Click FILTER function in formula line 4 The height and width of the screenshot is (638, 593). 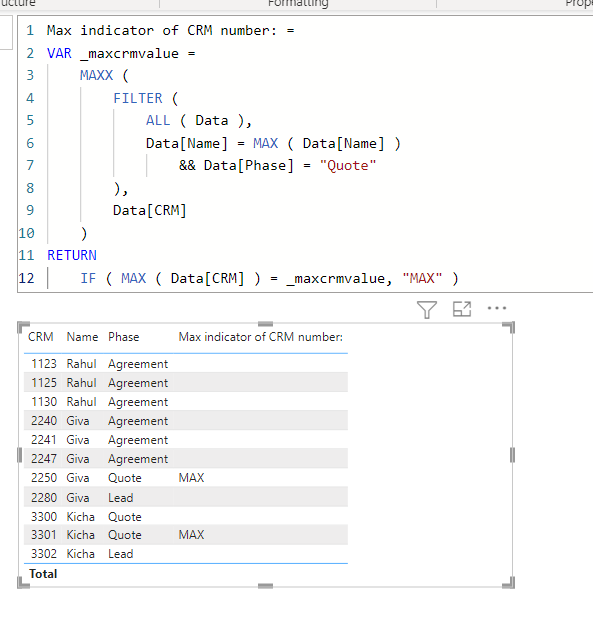click(x=138, y=98)
